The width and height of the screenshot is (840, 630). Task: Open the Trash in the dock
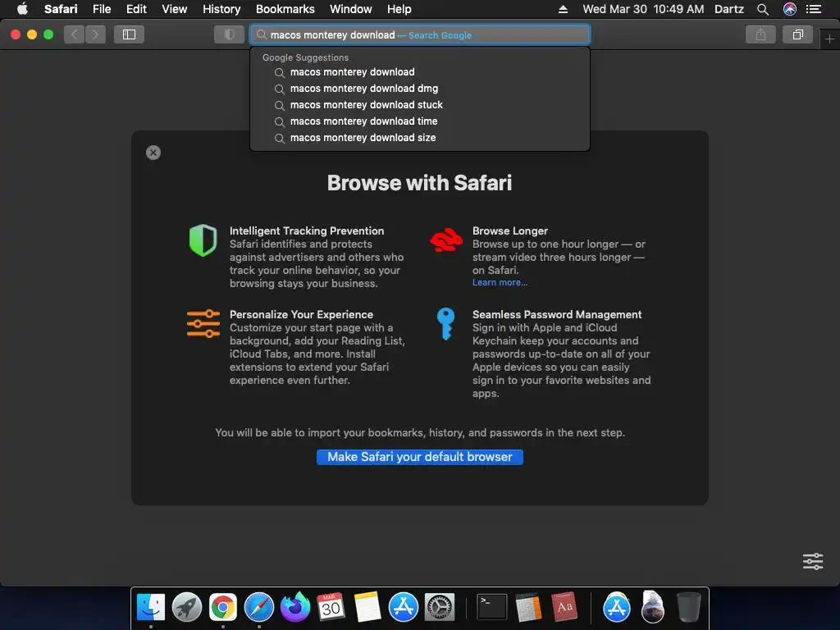(x=688, y=607)
